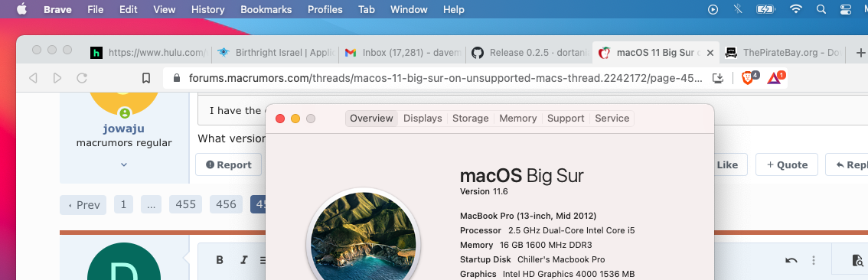This screenshot has width=868, height=280.
Task: Click the install app icon in address bar
Action: coord(717,78)
